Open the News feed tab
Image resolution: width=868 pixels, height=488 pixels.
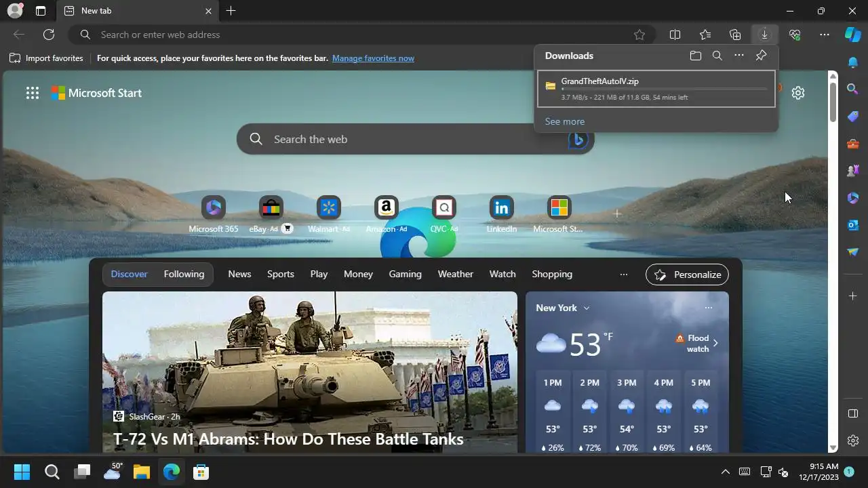(x=239, y=274)
